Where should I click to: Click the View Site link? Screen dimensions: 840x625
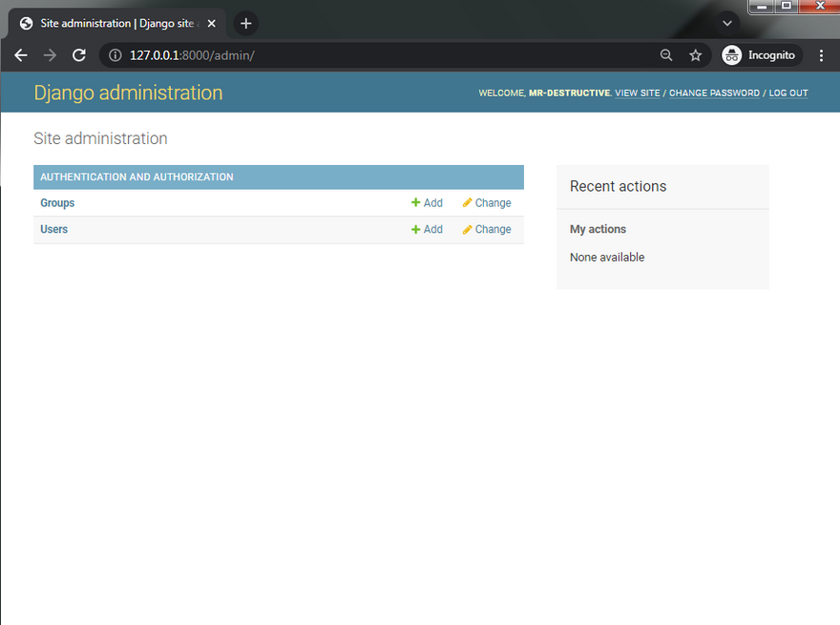[637, 94]
